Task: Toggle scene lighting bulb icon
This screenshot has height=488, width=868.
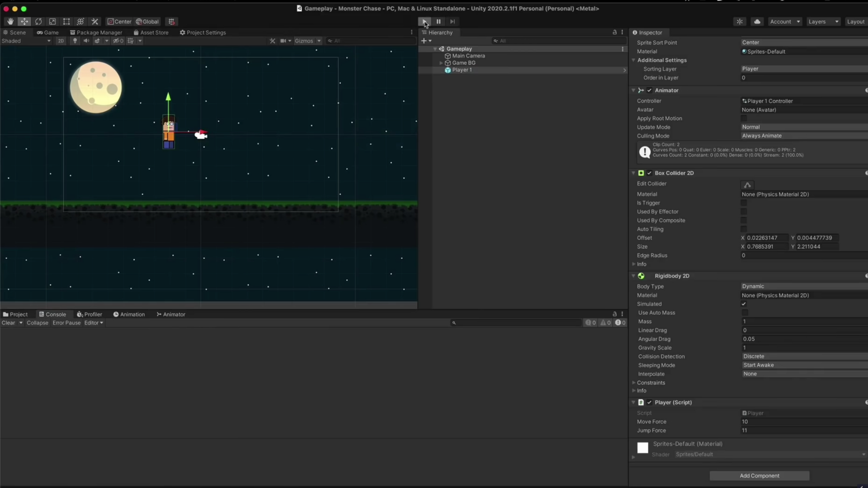Action: tap(75, 41)
